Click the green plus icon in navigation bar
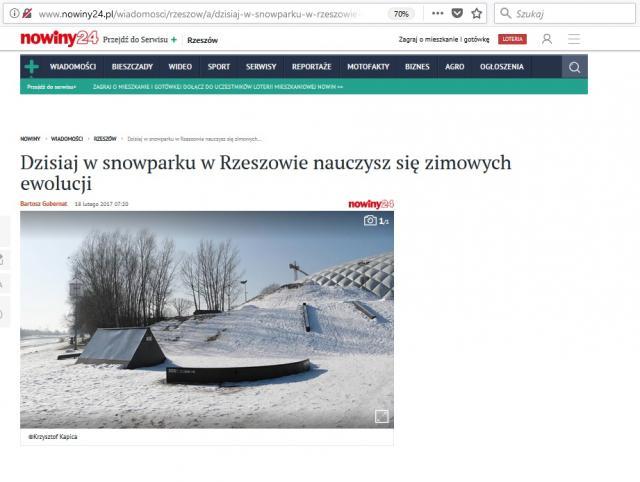 click(32, 67)
